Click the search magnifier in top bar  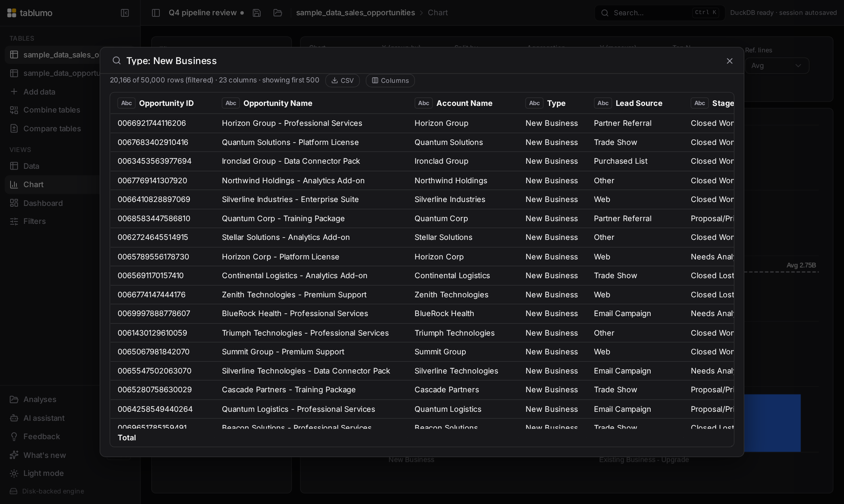[605, 13]
